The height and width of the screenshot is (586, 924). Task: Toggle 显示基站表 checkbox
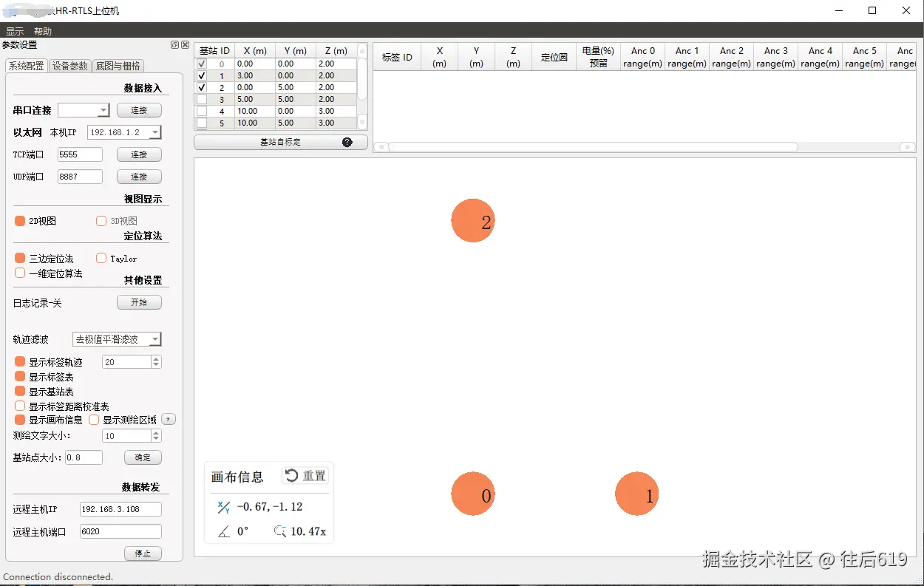[x=20, y=391]
